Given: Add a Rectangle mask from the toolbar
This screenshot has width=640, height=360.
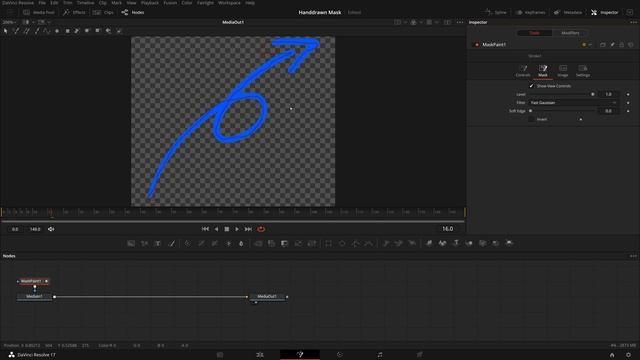Looking at the screenshot, I should [329, 244].
